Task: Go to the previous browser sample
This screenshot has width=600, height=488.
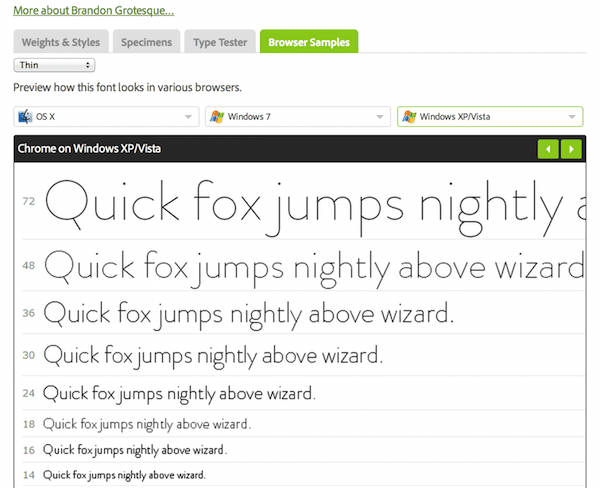Action: pyautogui.click(x=548, y=149)
